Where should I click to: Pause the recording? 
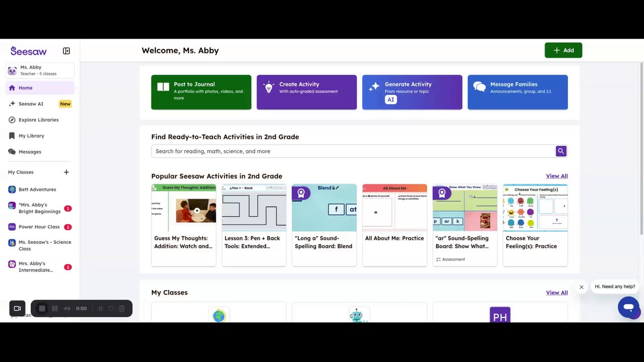tap(54, 309)
